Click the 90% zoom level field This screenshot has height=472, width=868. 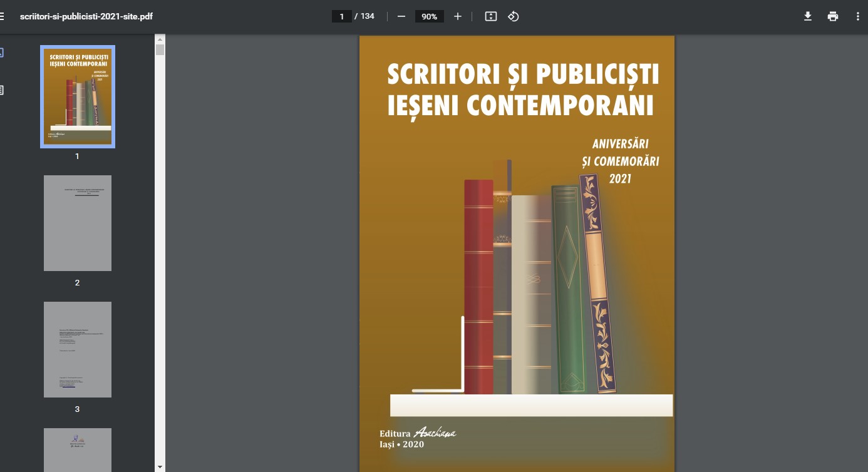[429, 17]
